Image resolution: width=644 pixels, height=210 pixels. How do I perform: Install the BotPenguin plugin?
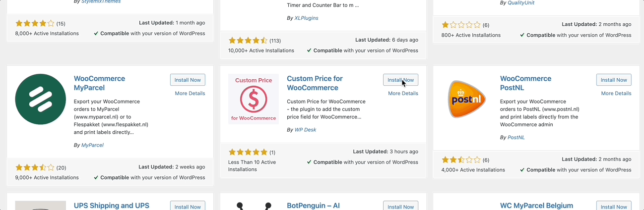point(401,206)
